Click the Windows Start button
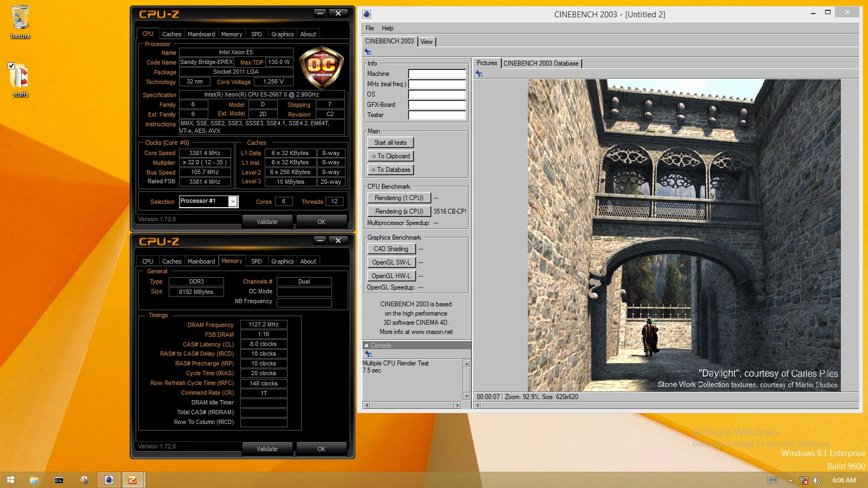868x488 pixels. (10, 480)
